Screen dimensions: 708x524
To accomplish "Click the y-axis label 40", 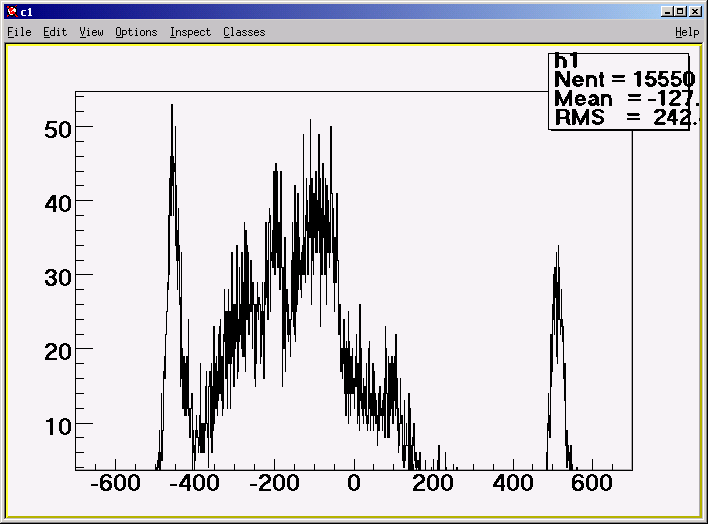I will click(58, 204).
